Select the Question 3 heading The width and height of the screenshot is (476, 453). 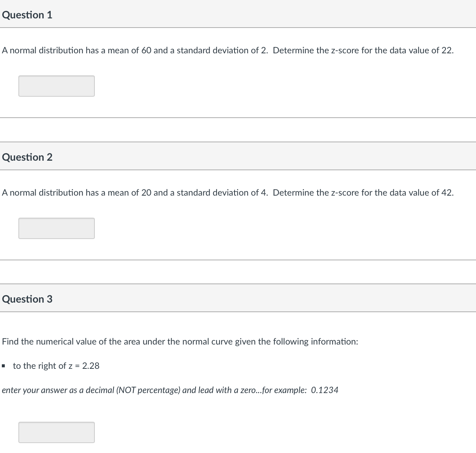point(27,299)
